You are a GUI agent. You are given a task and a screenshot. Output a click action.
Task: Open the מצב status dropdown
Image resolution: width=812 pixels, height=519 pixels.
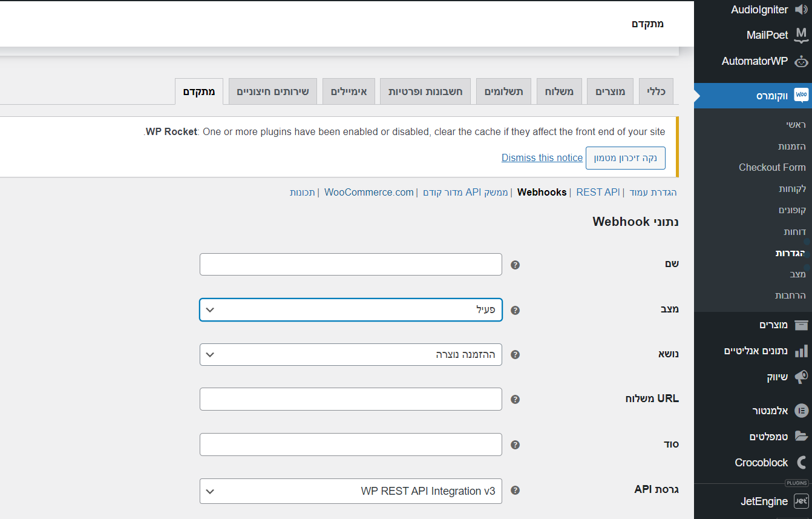[x=351, y=310]
